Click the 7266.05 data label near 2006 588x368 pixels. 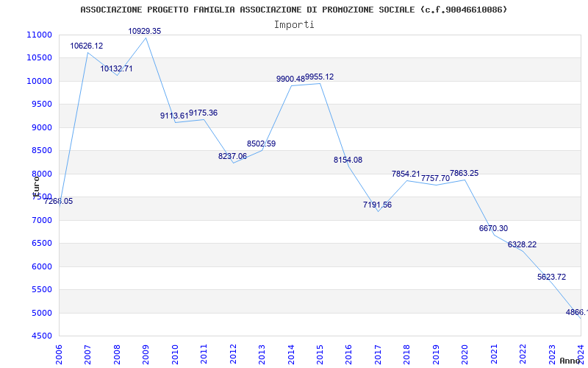pos(58,201)
